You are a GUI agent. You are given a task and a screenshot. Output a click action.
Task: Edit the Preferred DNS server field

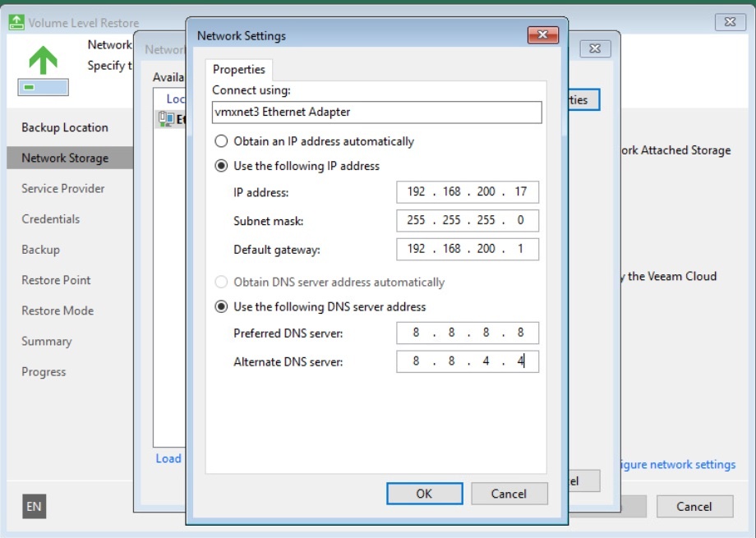coord(467,333)
